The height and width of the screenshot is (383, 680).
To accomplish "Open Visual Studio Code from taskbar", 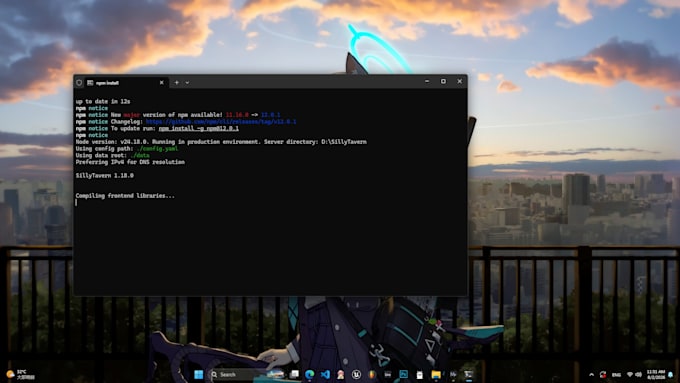I will 325,374.
